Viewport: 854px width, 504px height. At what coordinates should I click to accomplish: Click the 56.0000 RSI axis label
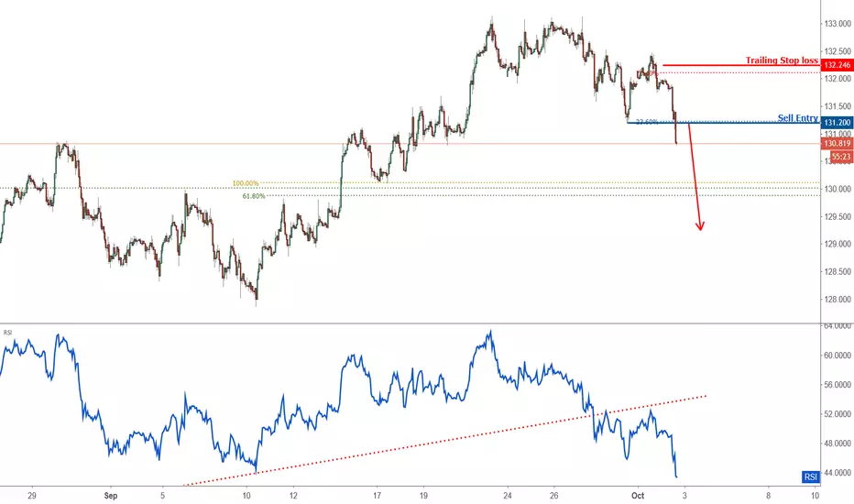point(838,385)
